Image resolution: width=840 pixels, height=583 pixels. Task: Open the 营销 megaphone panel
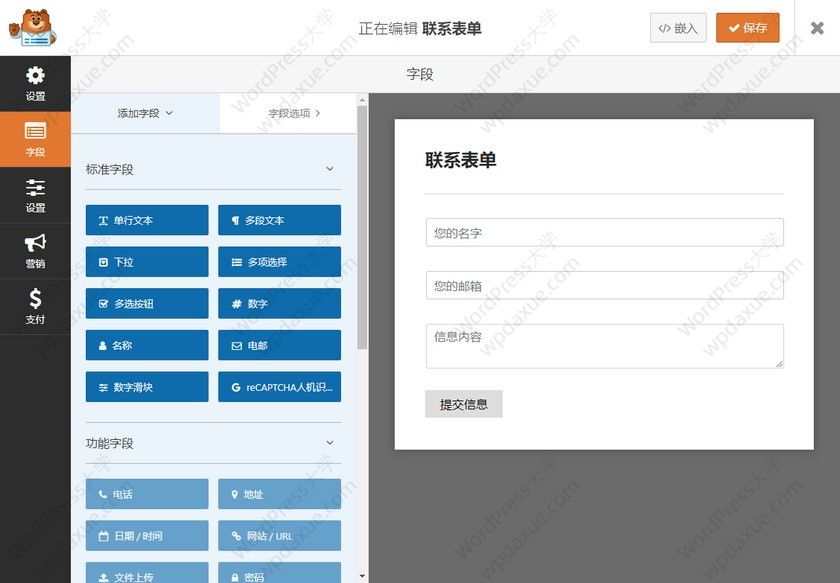pyautogui.click(x=35, y=251)
